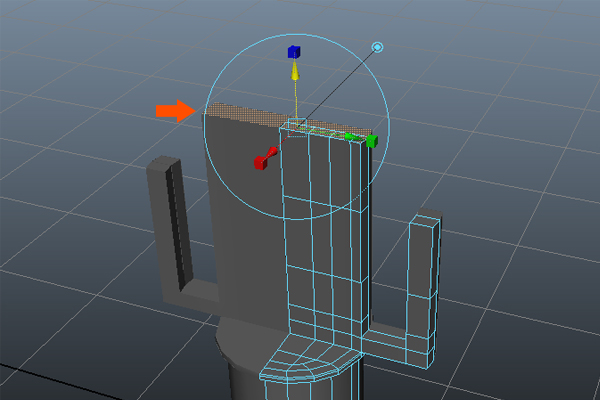Click the green cone translate arrow
Screen dimensions: 600x400
[352, 137]
